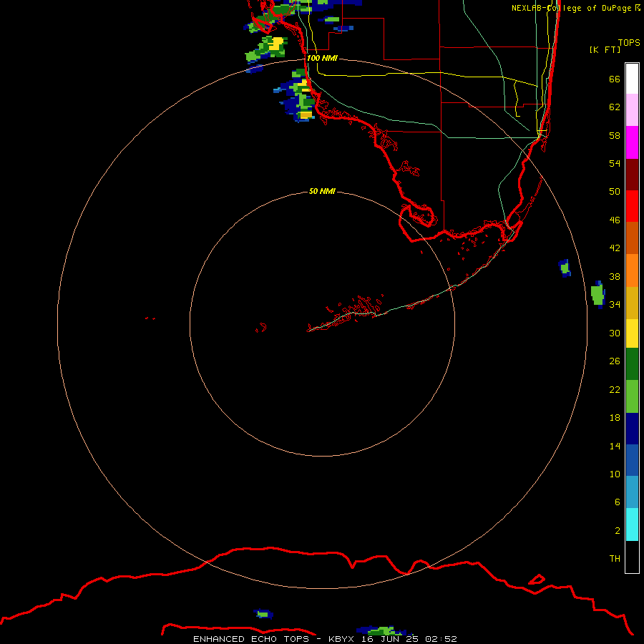The width and height of the screenshot is (644, 644).
Task: Select the bright red legend swatch
Action: 632,206
